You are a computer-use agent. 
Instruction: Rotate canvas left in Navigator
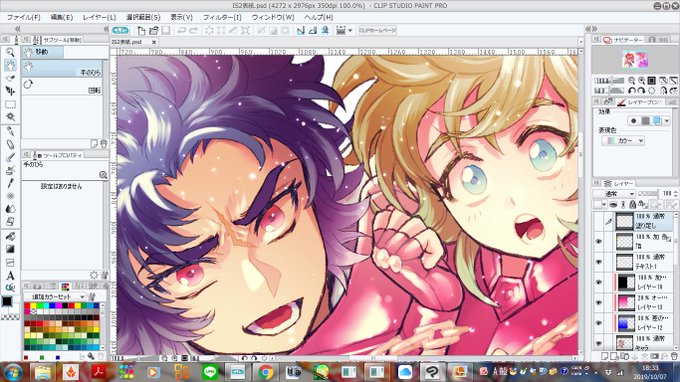631,91
